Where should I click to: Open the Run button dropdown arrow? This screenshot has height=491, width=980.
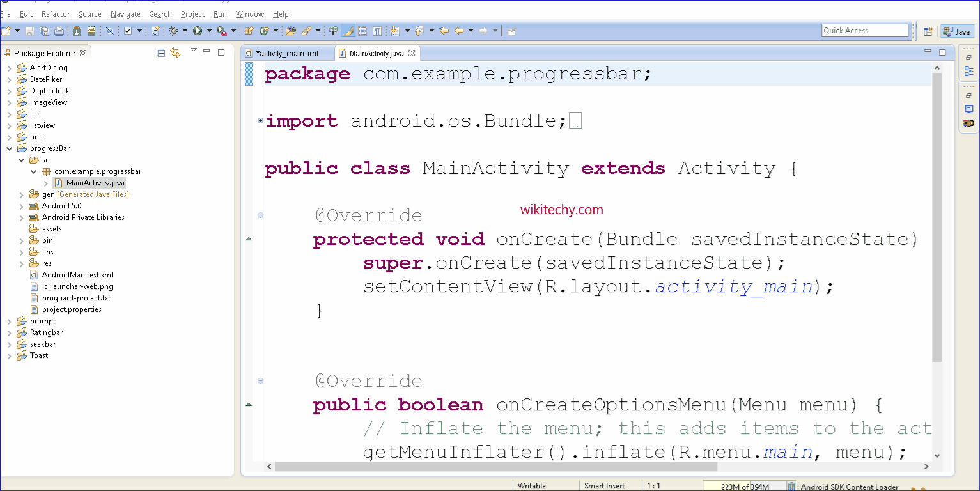click(x=208, y=31)
